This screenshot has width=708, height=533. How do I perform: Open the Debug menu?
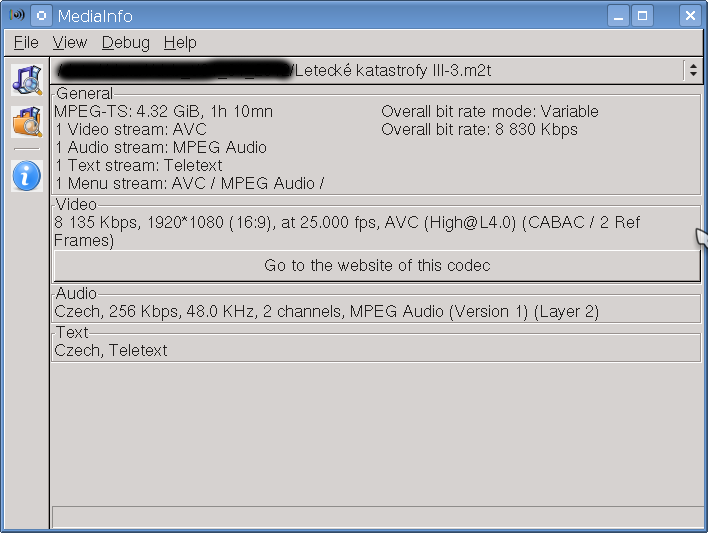(126, 42)
